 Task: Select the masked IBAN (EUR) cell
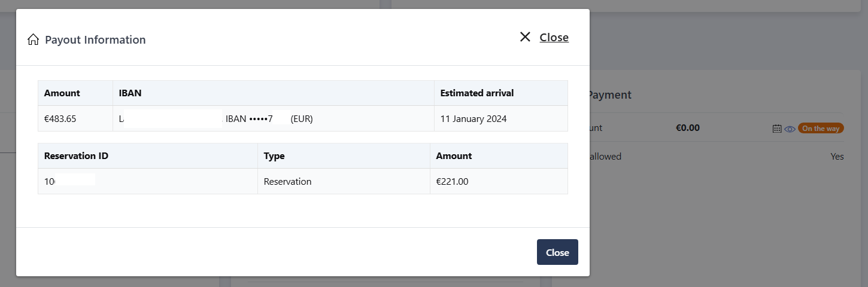[x=274, y=118]
